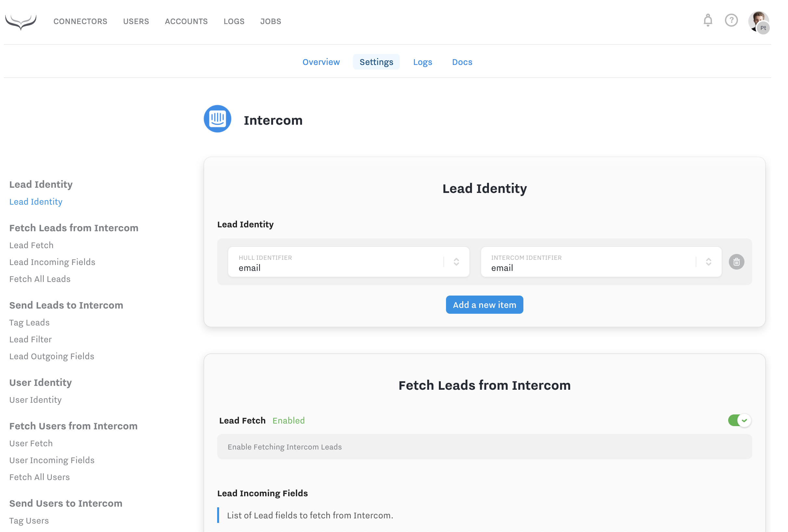
Task: Navigate to Lead Outgoing Fields
Action: click(x=52, y=357)
